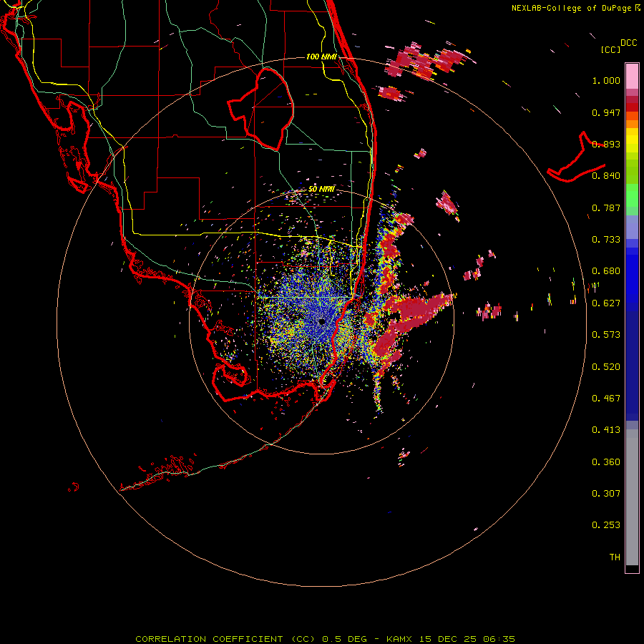Click the 100 NMI range ring label

click(321, 57)
